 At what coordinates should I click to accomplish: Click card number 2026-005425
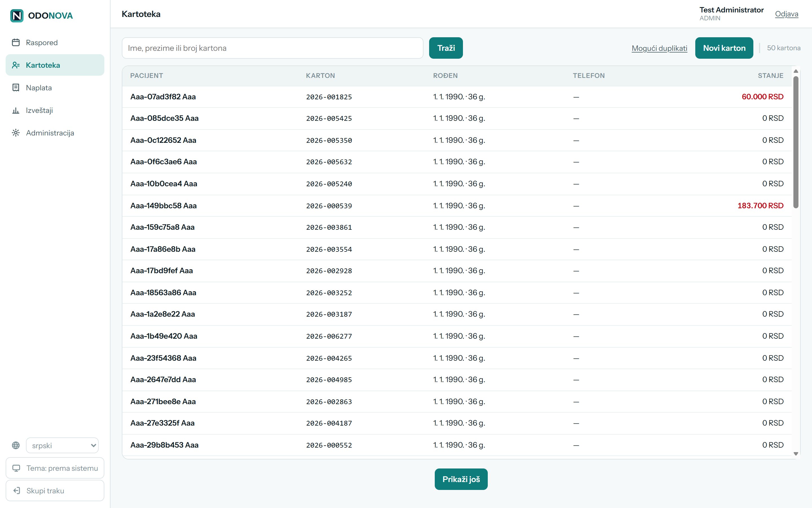pos(329,119)
